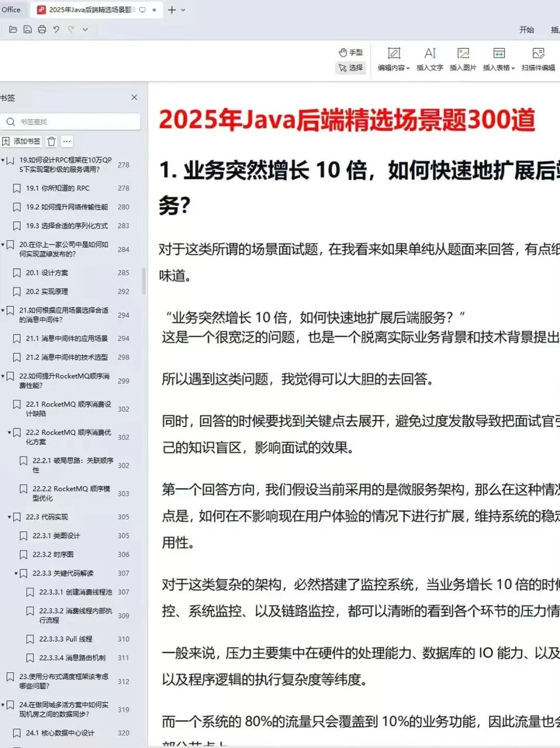560x748 pixels.
Task: Close the 书签 bookmarks panel
Action: click(x=134, y=97)
